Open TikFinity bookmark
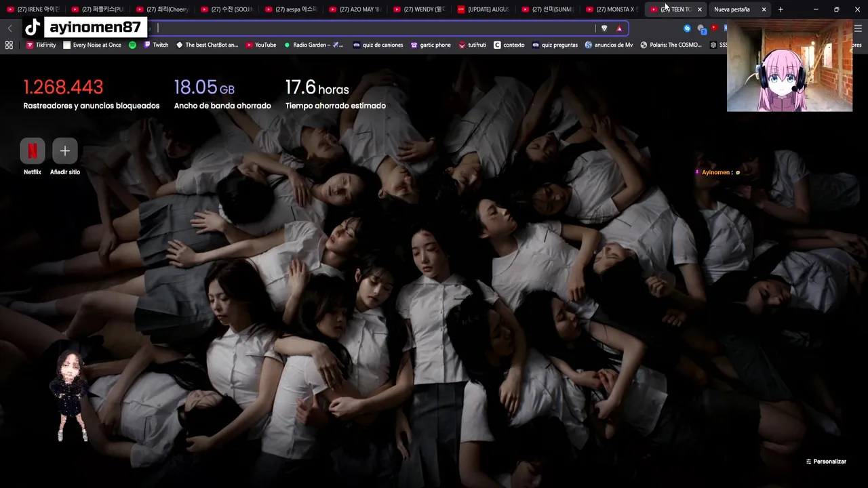Screen dimensions: 868x488 [41, 45]
